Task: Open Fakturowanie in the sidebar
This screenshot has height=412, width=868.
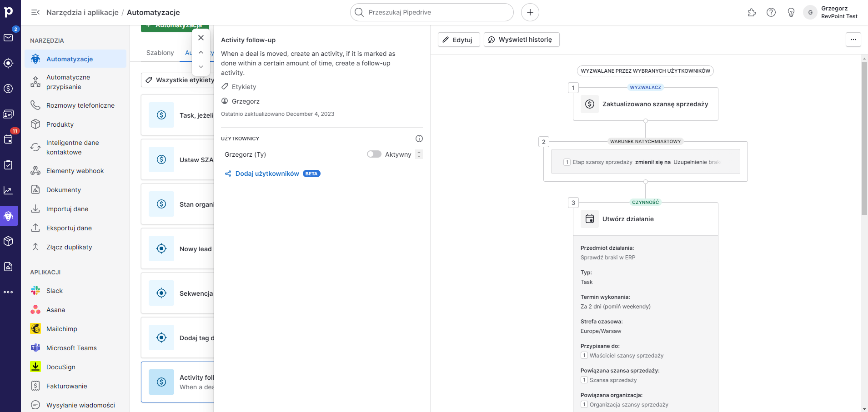Action: click(x=76, y=386)
